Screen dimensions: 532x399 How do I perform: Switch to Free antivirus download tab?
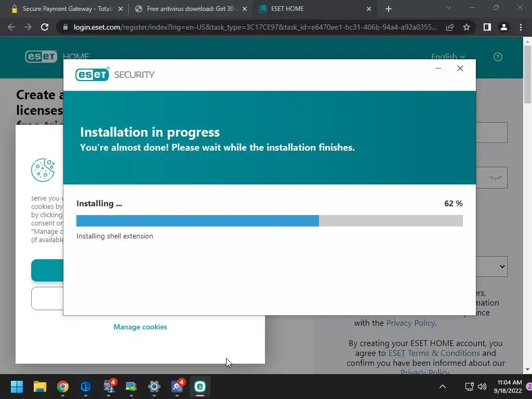point(190,9)
